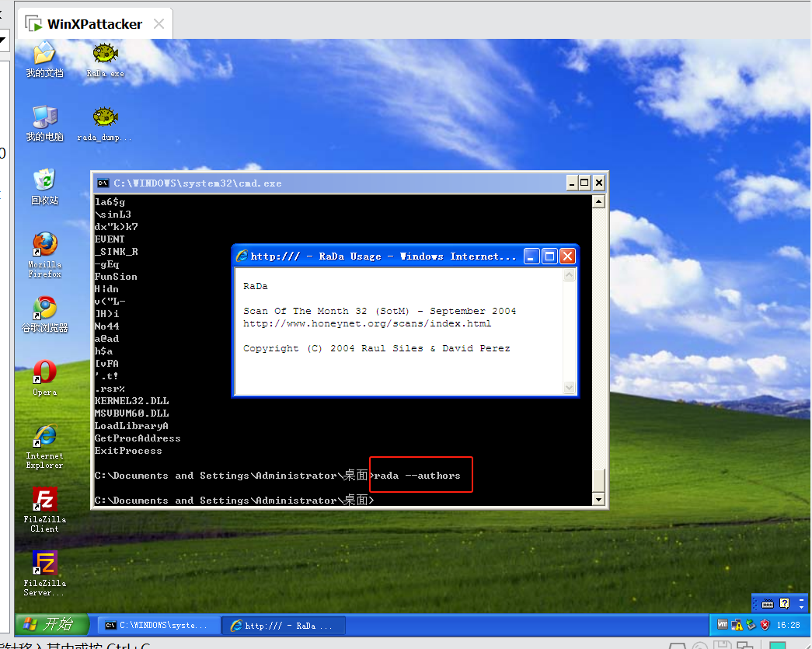This screenshot has height=649, width=812.
Task: Open the 回收站 recycle bin icon
Action: coord(44,187)
